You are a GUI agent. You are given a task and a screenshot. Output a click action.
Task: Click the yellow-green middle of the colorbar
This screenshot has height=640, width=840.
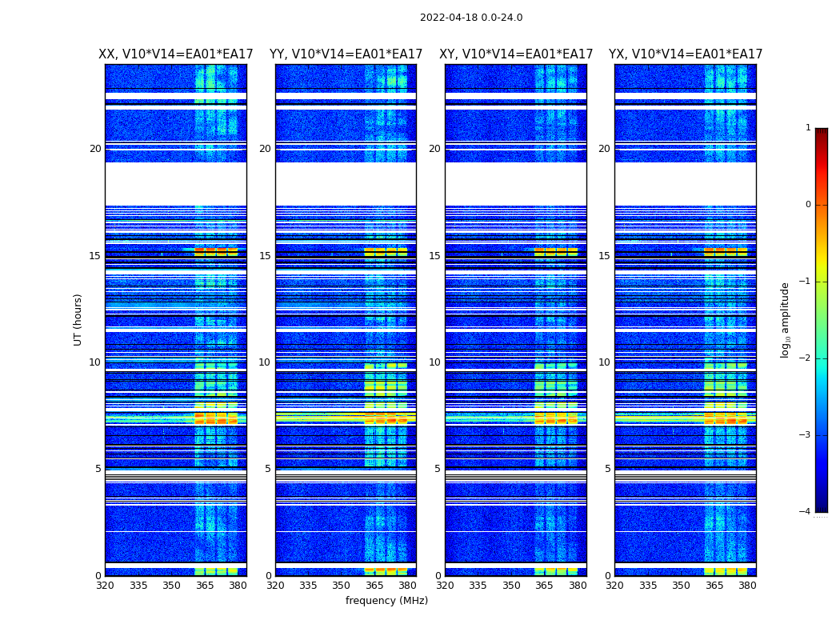tap(822, 300)
